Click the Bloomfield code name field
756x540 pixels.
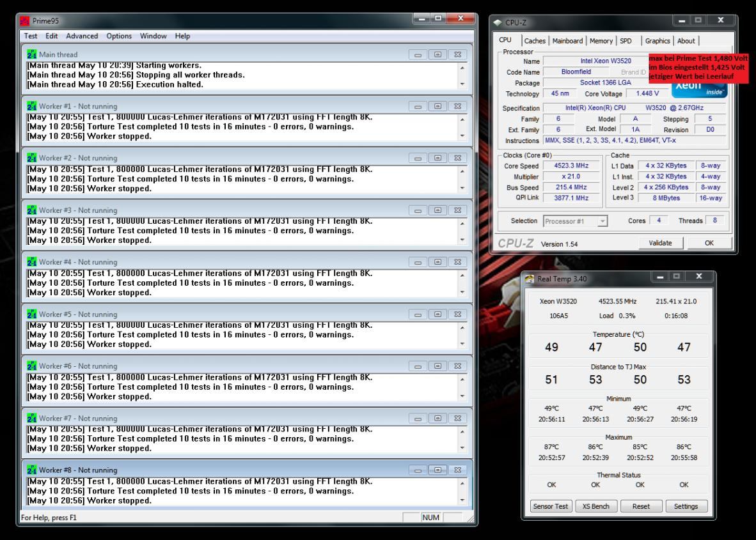(576, 72)
